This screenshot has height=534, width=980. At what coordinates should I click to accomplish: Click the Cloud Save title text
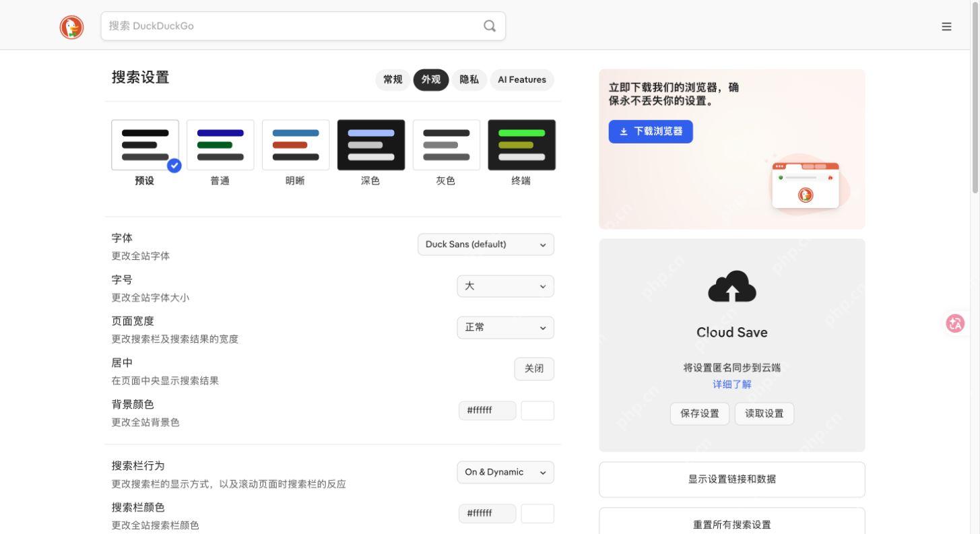732,333
